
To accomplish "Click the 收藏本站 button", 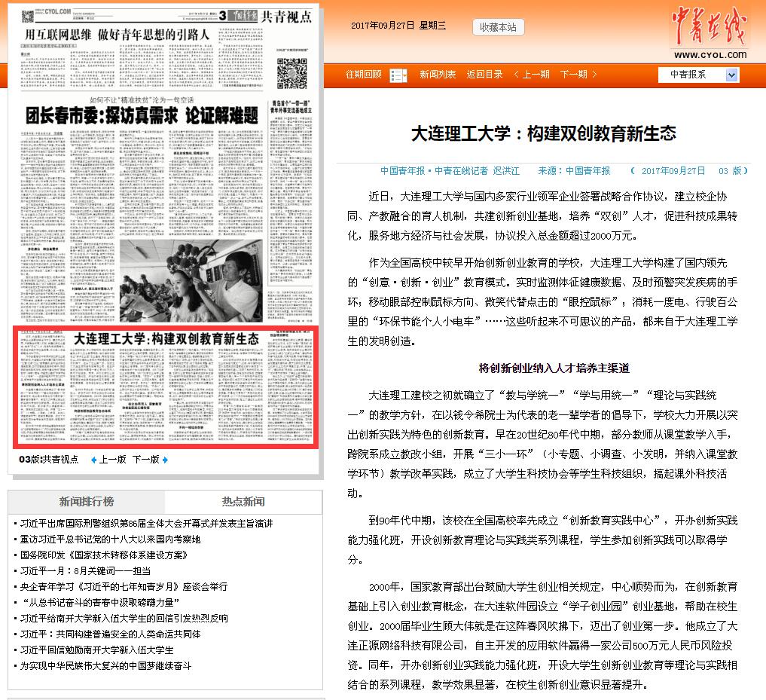I will pos(499,27).
